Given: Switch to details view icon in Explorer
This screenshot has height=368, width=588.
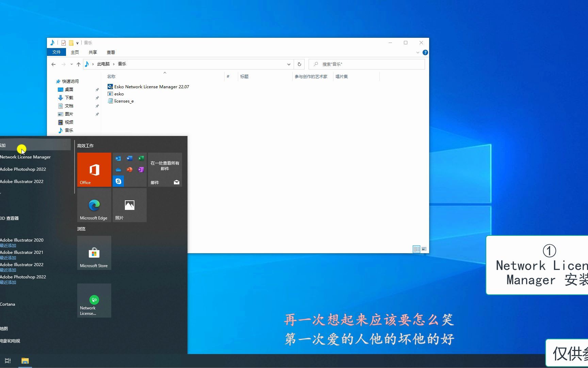Looking at the screenshot, I should tap(416, 249).
